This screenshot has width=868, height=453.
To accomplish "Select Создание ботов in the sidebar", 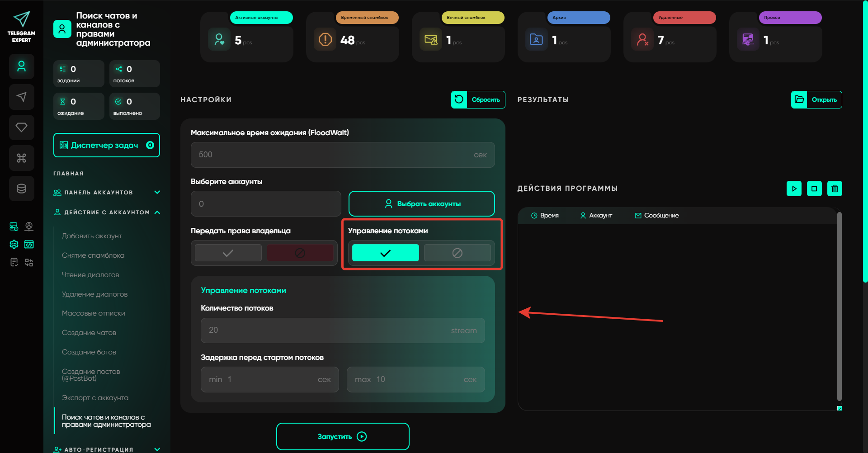I will click(x=89, y=352).
